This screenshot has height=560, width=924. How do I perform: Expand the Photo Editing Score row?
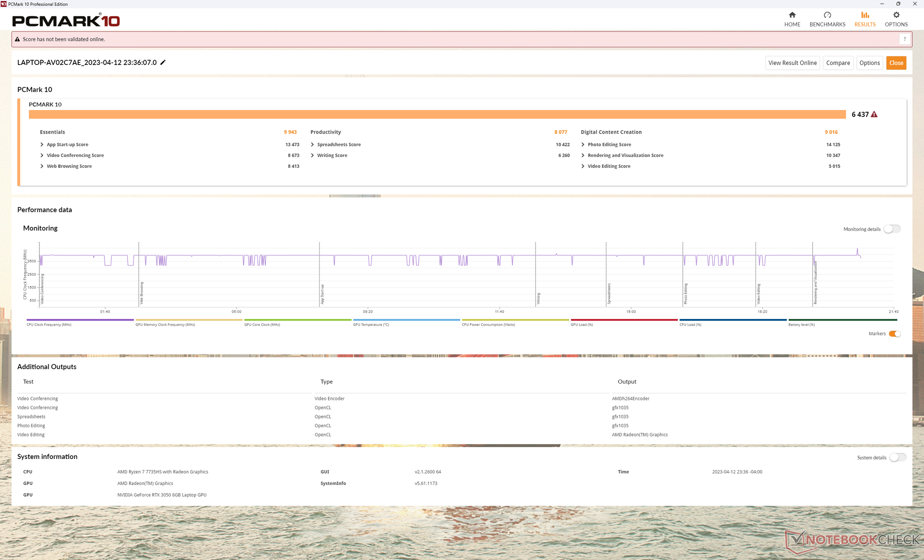pyautogui.click(x=583, y=145)
